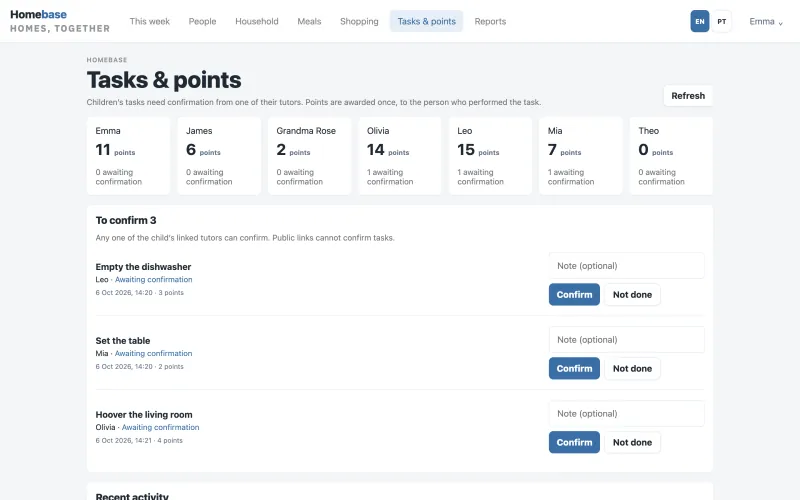Click the To confirm 3 heading

pyautogui.click(x=126, y=220)
